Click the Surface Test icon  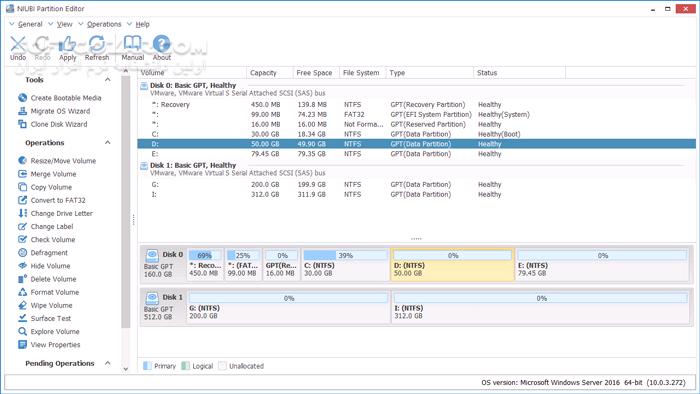point(22,318)
